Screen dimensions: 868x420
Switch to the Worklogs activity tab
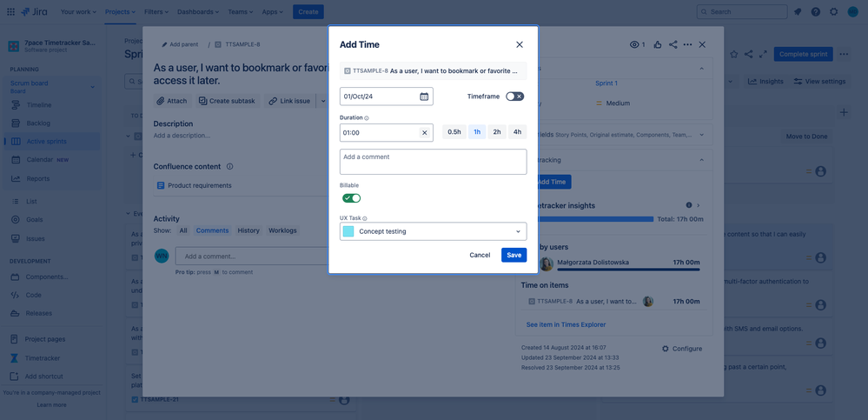tap(283, 230)
